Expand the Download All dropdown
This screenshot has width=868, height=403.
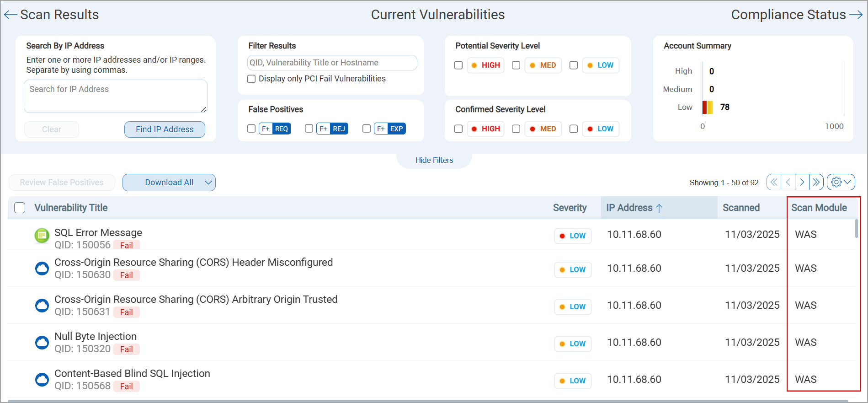pos(208,183)
